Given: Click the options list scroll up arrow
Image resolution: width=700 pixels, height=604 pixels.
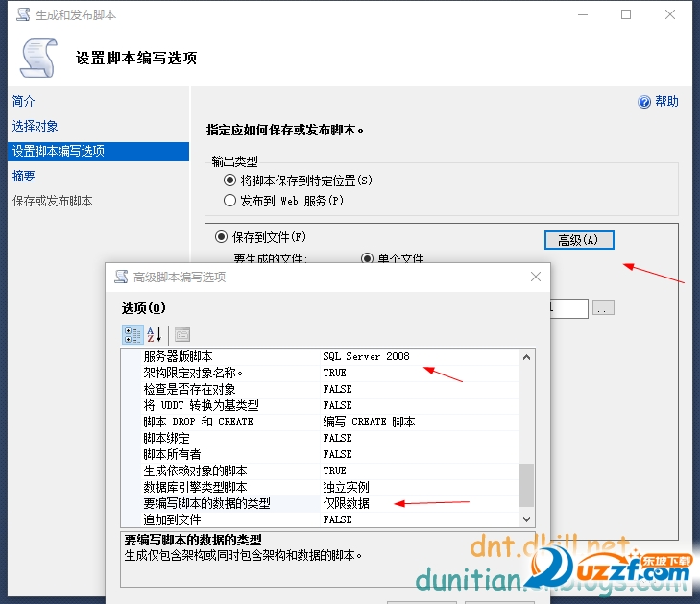Looking at the screenshot, I should coord(525,357).
